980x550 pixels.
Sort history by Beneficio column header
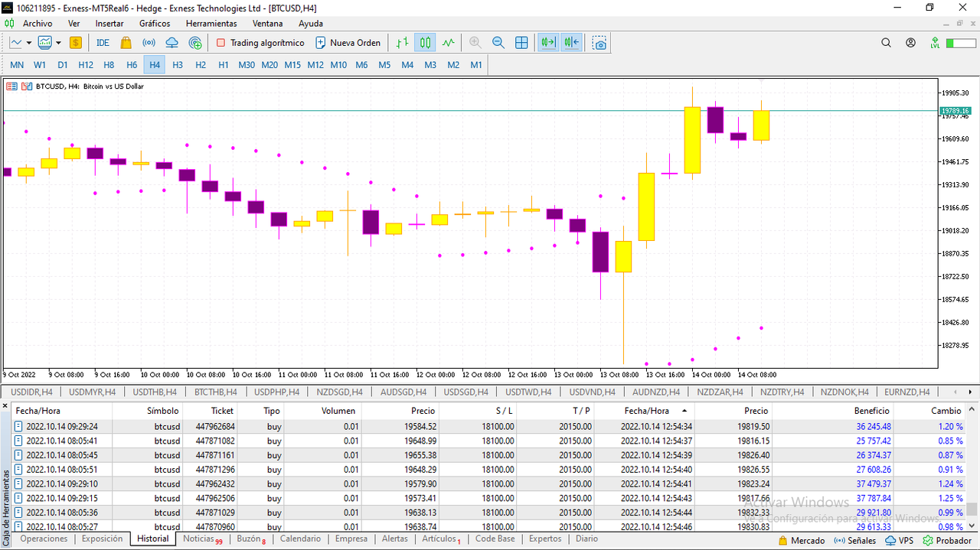tap(834, 411)
